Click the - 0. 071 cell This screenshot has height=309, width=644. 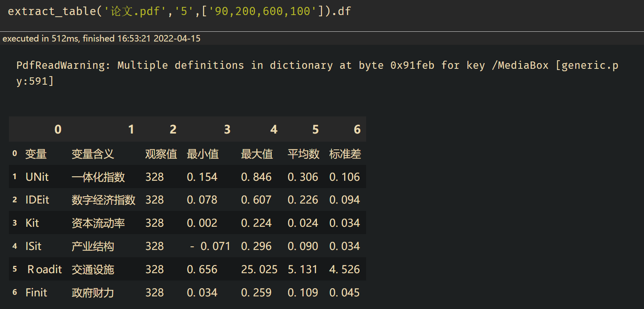pos(210,246)
